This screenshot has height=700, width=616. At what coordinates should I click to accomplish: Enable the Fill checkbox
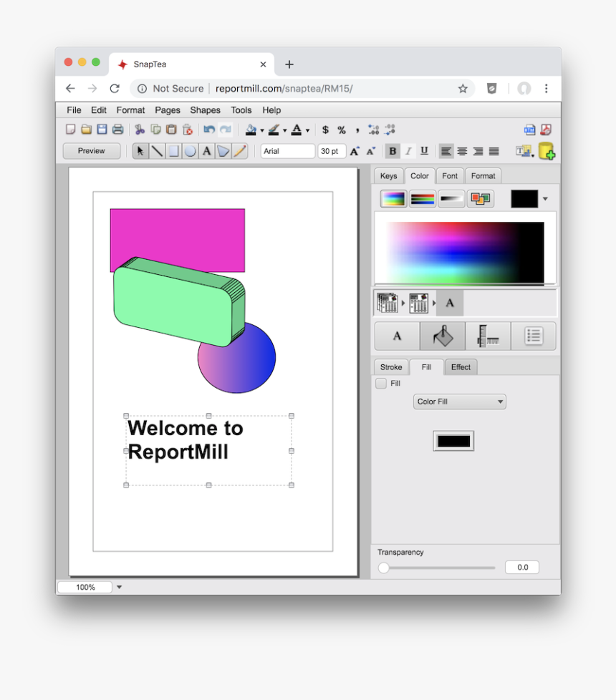click(381, 384)
